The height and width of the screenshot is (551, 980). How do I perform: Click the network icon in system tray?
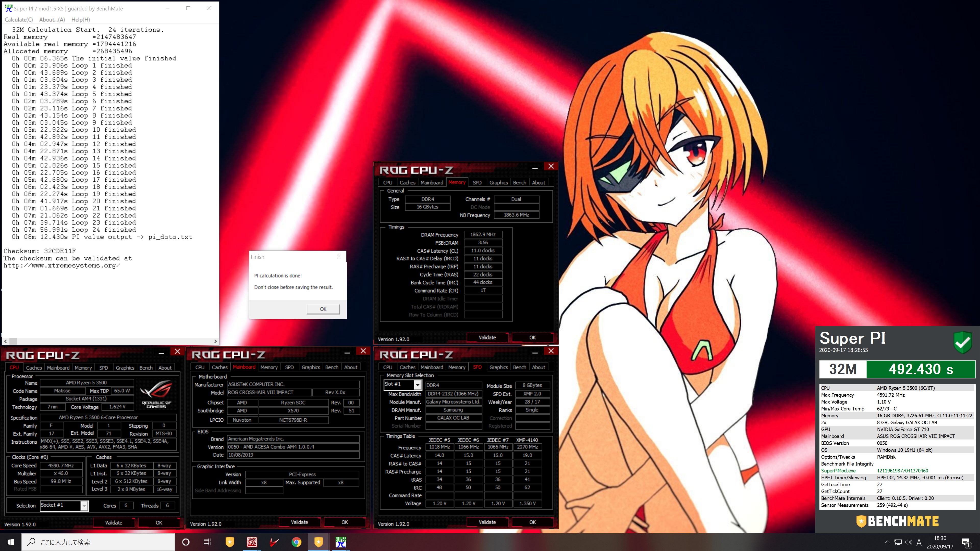pyautogui.click(x=898, y=542)
